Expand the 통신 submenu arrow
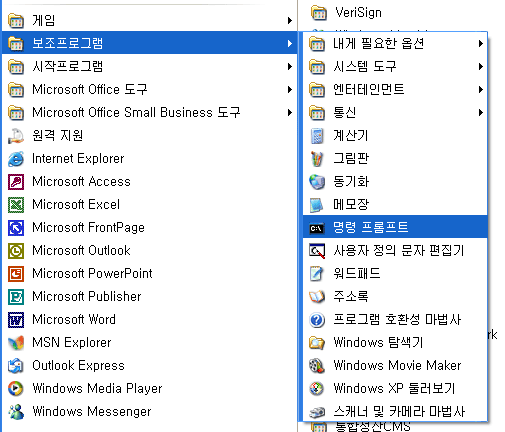This screenshot has width=505, height=432. click(480, 113)
